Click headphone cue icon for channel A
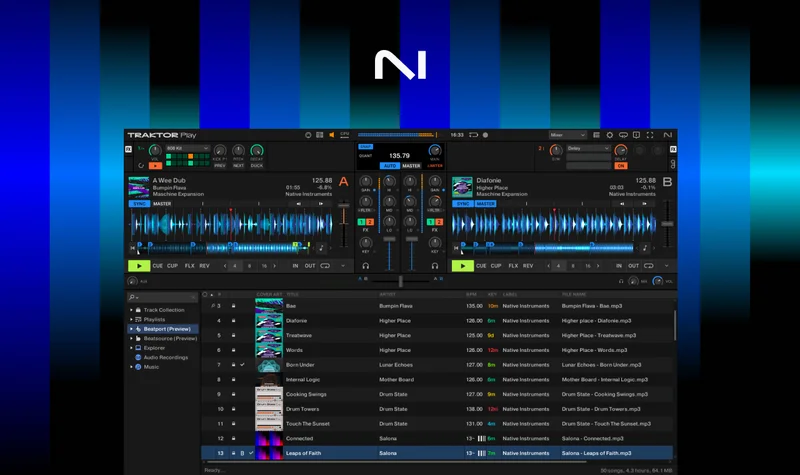Screen dimensions: 800x475 pos(365,266)
